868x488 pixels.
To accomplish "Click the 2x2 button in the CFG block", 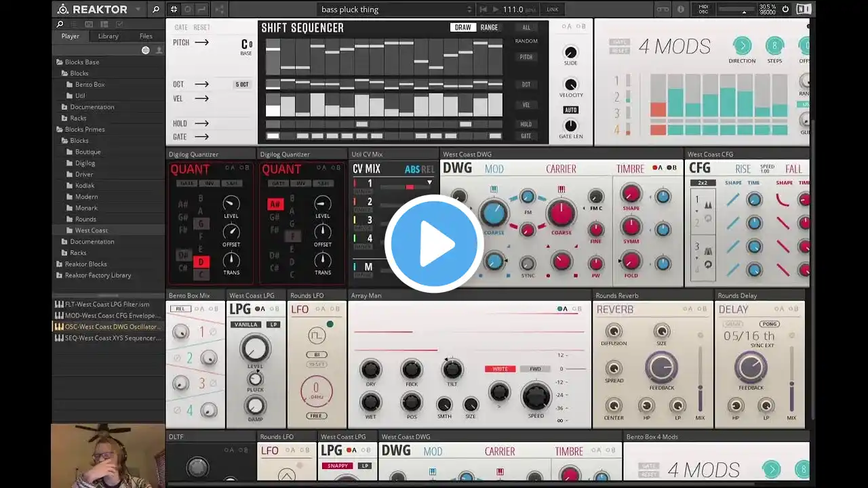I will tap(703, 183).
